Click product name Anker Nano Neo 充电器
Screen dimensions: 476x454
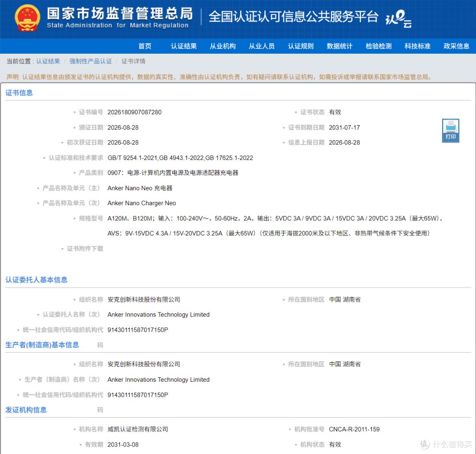click(x=140, y=188)
